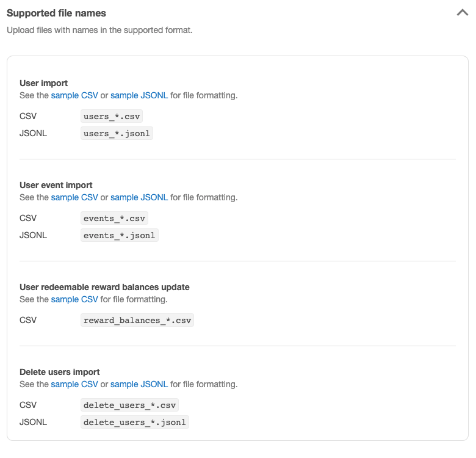Image resolution: width=476 pixels, height=458 pixels.
Task: Click the Delete users import section title
Action: tap(60, 372)
